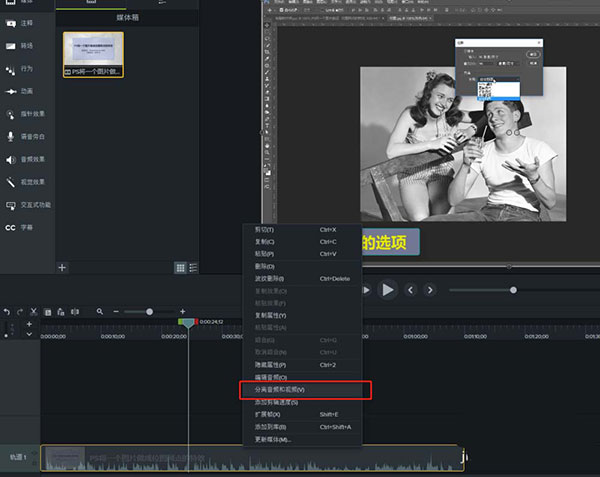600x477 pixels.
Task: Click the timeline cut scissors icon
Action: (x=33, y=312)
